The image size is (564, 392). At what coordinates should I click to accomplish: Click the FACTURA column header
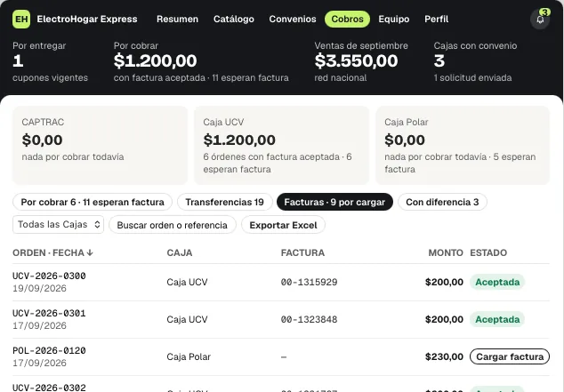pyautogui.click(x=302, y=252)
